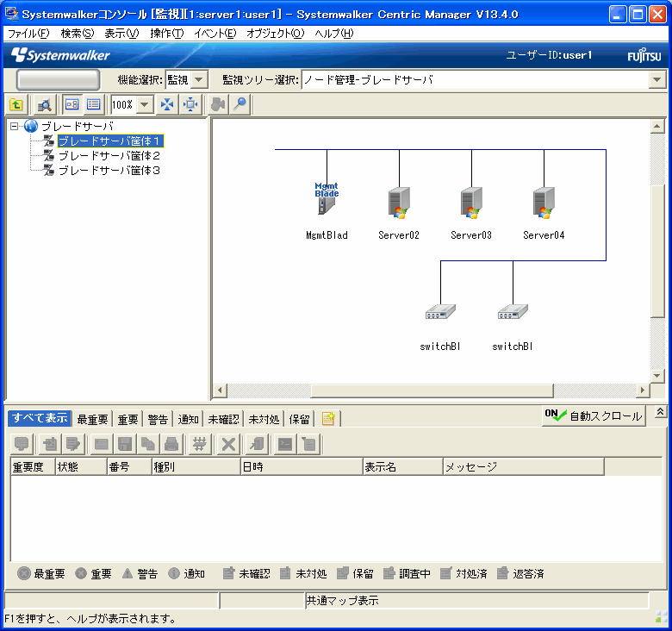This screenshot has height=631, width=672.
Task: Click the blue pin toolbar icon
Action: (240, 104)
